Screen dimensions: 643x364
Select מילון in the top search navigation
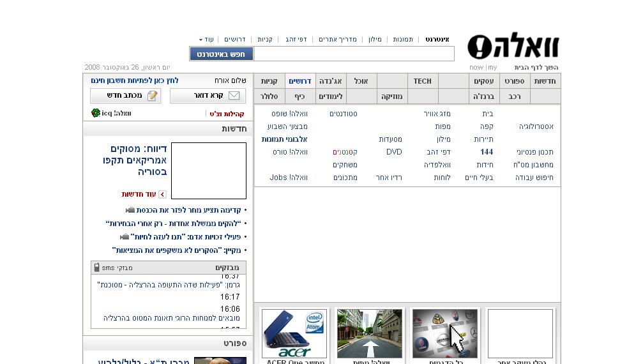375,40
